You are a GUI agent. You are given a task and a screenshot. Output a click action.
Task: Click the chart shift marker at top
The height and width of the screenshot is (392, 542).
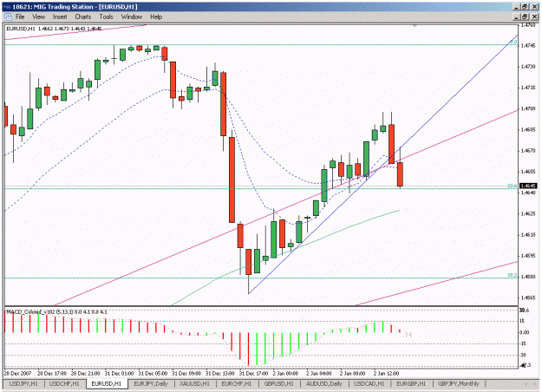(415, 26)
